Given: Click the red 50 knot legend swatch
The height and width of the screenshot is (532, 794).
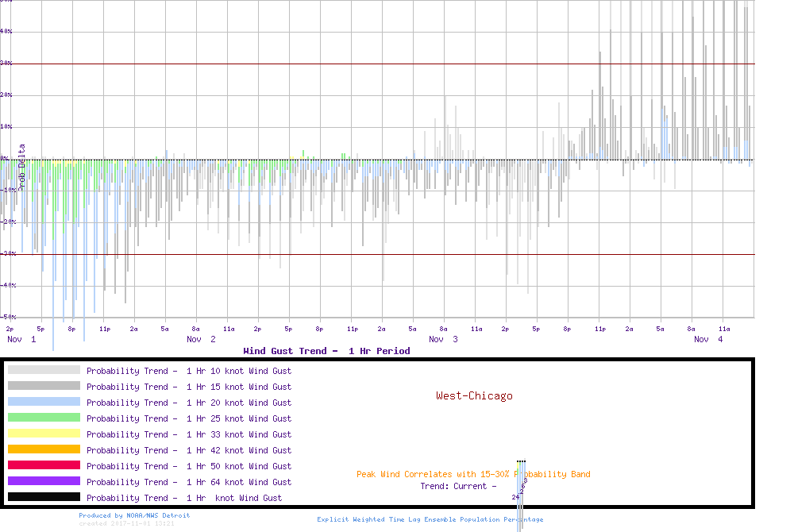Looking at the screenshot, I should (x=44, y=465).
